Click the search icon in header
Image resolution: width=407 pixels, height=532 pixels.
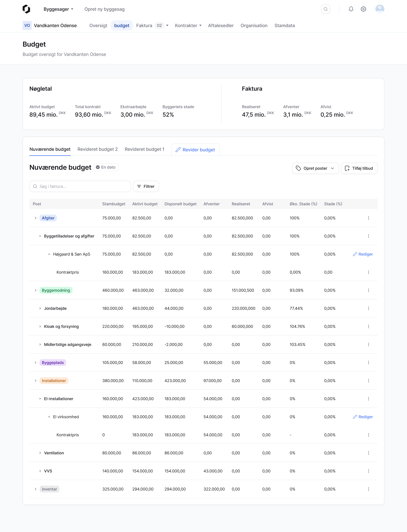click(325, 9)
